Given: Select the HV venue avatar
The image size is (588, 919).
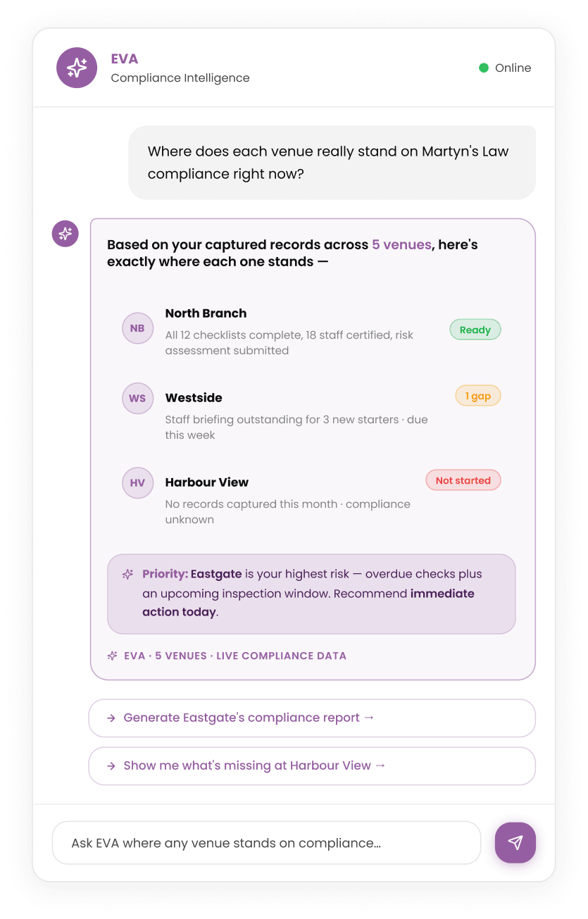Looking at the screenshot, I should pos(137,483).
